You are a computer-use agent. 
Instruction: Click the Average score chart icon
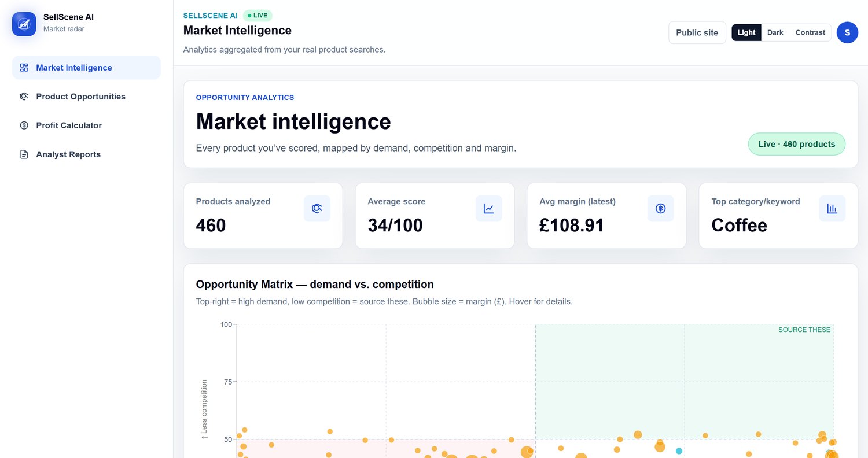(489, 208)
